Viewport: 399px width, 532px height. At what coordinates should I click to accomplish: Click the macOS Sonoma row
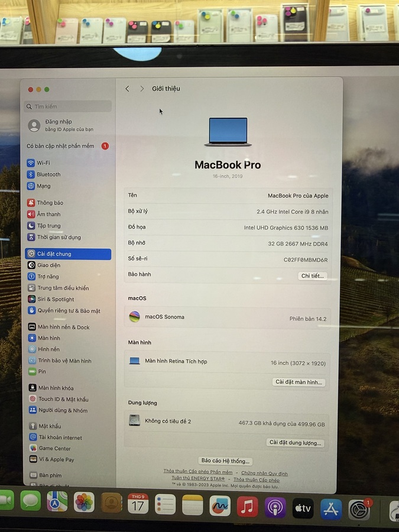[x=228, y=317]
